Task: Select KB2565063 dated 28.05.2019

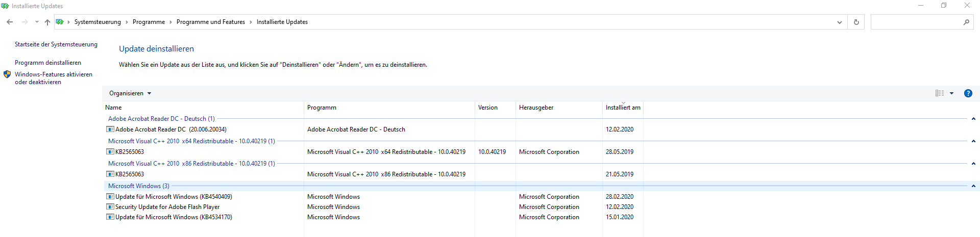Action: coord(130,152)
